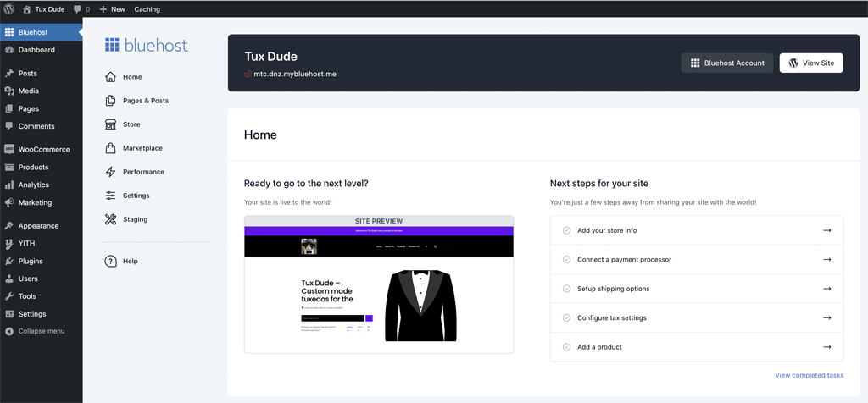Image resolution: width=868 pixels, height=403 pixels.
Task: Click the plus icon next to New
Action: click(x=103, y=9)
